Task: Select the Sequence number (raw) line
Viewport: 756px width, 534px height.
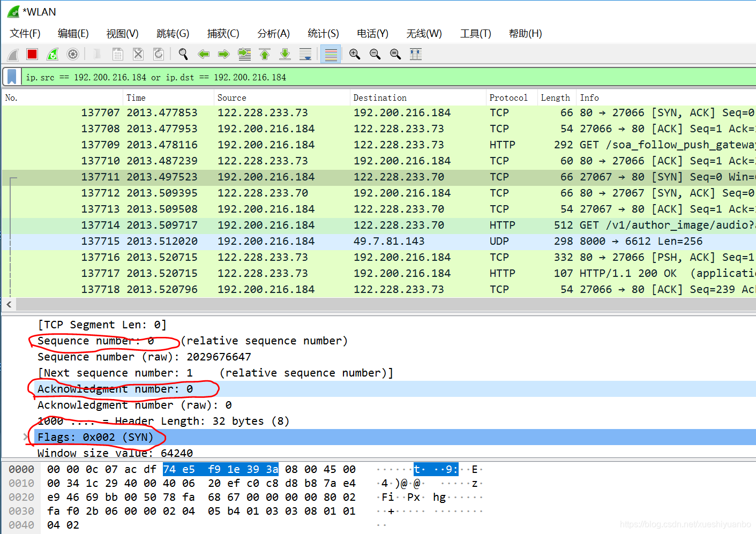Action: tap(144, 357)
